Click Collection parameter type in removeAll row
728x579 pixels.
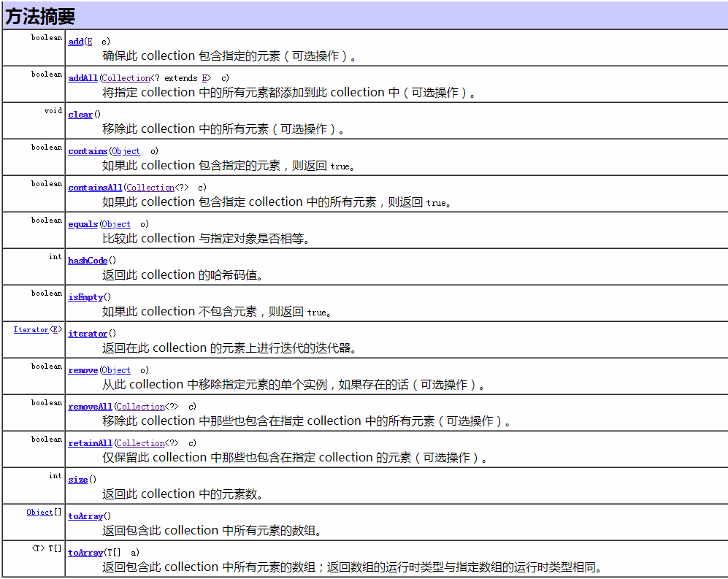[140, 407]
